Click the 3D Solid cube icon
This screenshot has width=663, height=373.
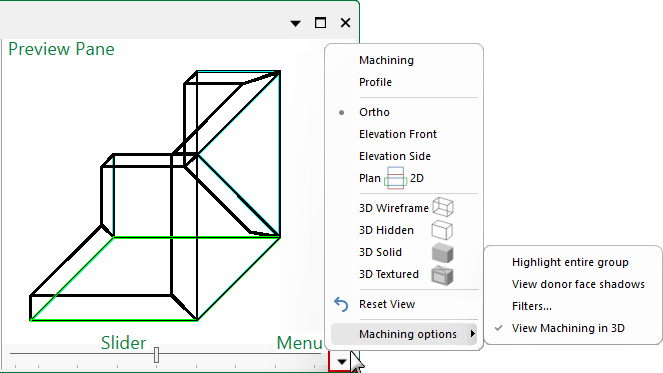click(x=443, y=252)
